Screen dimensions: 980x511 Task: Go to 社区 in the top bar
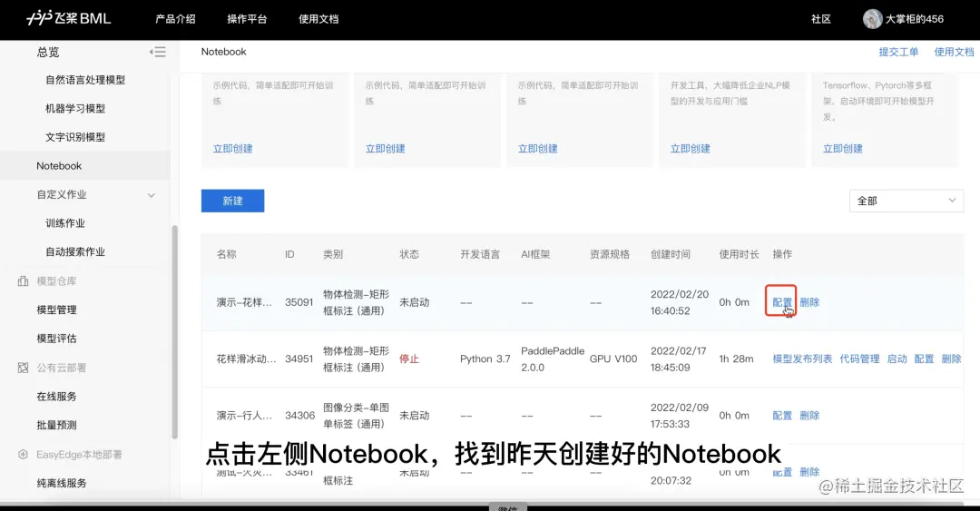[821, 19]
